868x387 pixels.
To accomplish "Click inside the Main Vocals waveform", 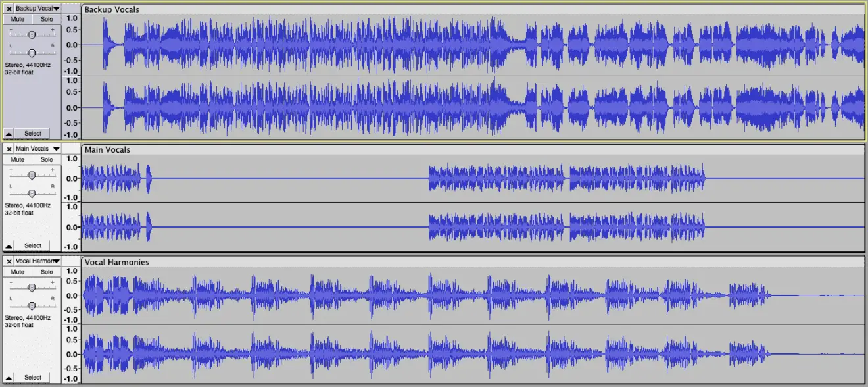I will pos(460,176).
